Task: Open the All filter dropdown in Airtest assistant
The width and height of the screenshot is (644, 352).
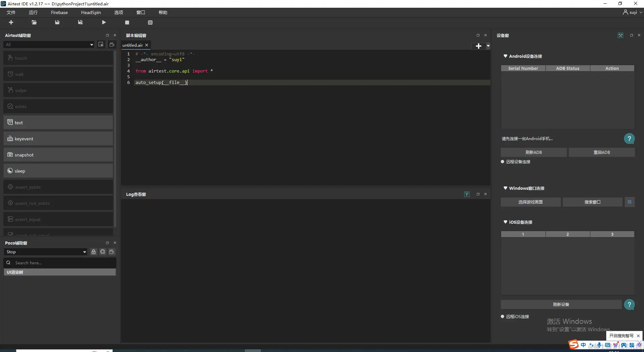Action: tap(49, 44)
